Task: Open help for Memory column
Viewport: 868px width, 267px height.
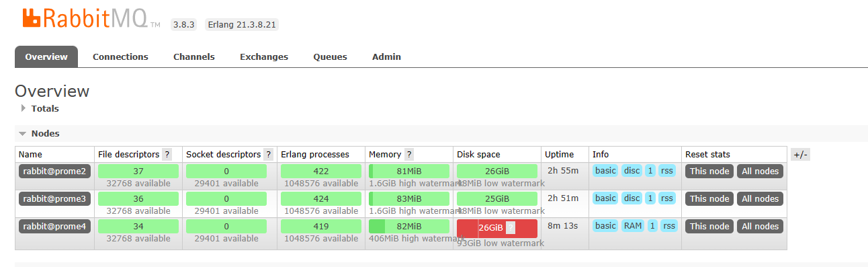Action: tap(409, 155)
